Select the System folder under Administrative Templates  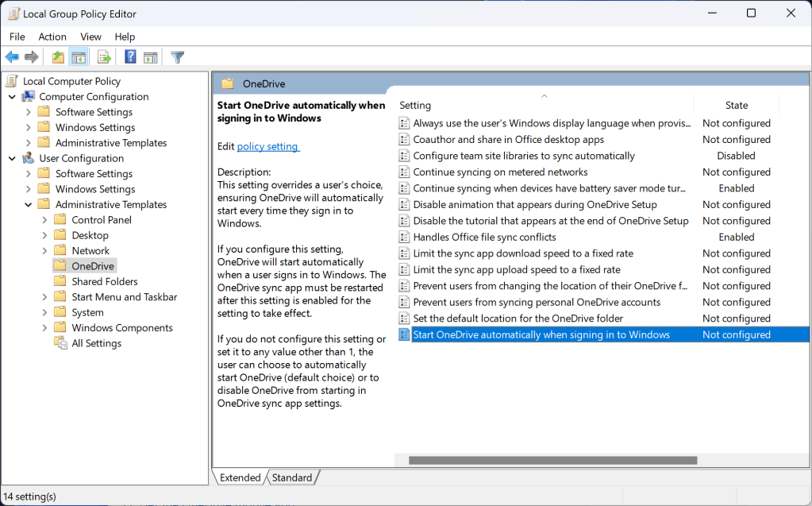pos(87,311)
